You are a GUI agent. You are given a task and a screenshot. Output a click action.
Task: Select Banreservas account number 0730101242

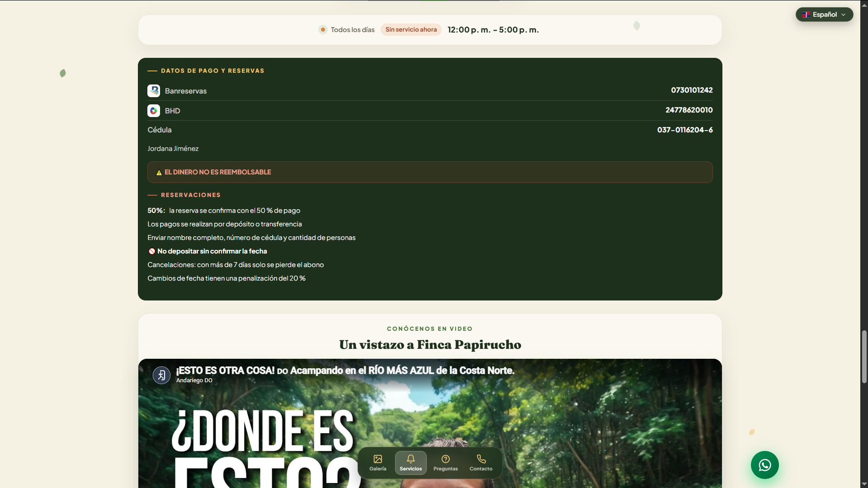692,90
